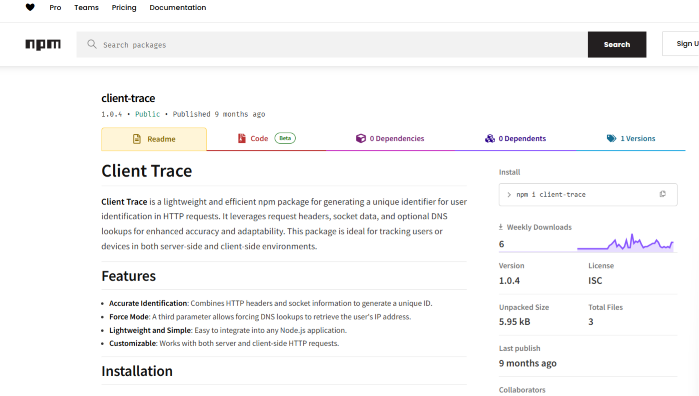Screen dimensions: 699x396
Task: Click the weekly downloads count 6
Action: 502,244
